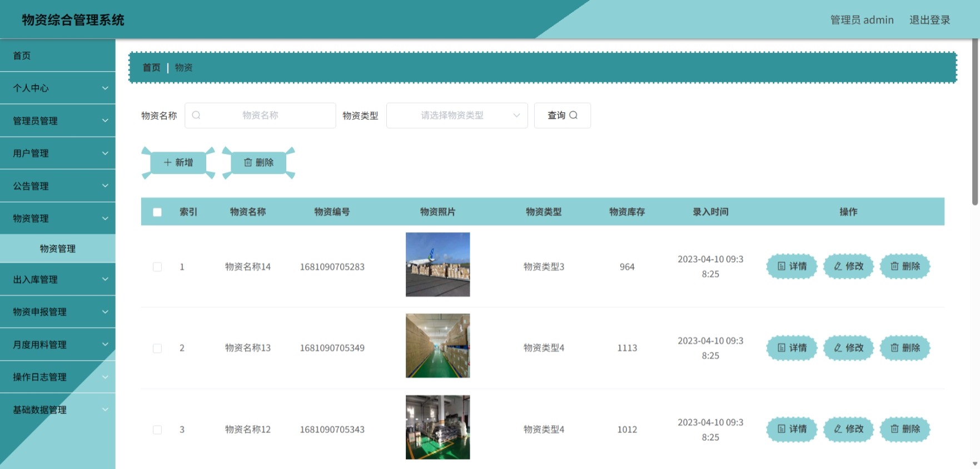Expand 出入库管理 menu chevron
Screen dimensions: 980x469
(x=105, y=279)
